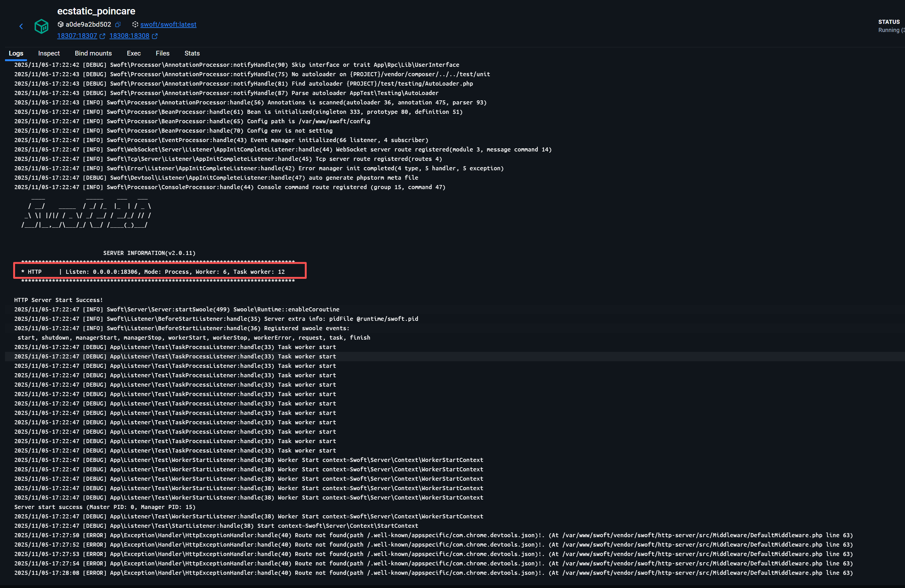Open the Files tab

(x=162, y=53)
